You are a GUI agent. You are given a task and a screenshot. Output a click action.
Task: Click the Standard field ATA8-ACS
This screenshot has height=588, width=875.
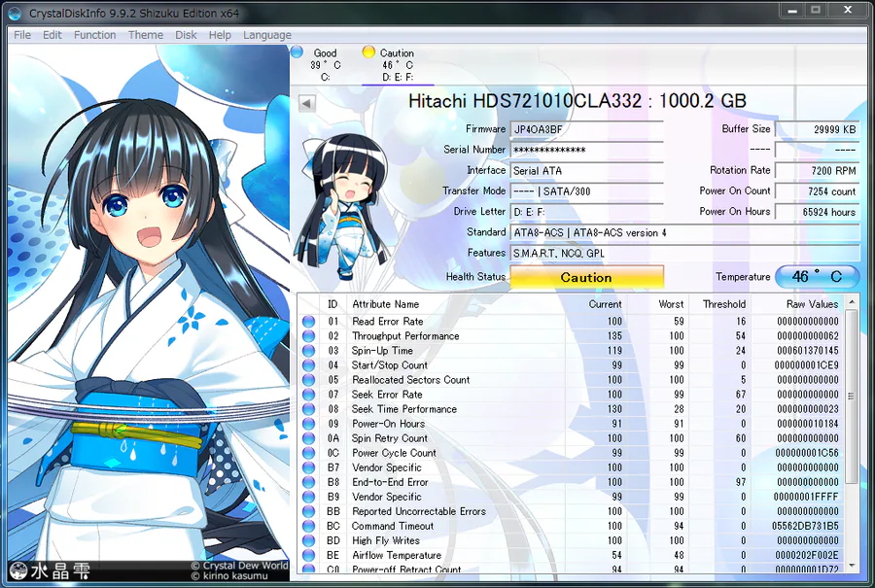coord(684,232)
